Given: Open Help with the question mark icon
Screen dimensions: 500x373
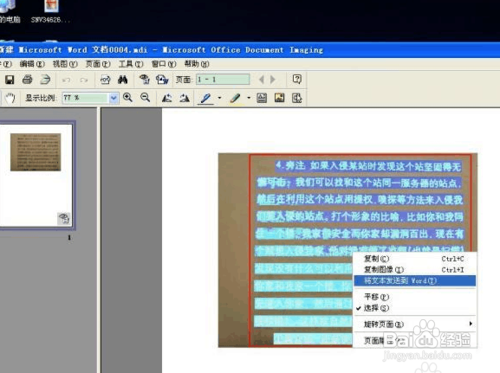Looking at the screenshot, I should pyautogui.click(x=297, y=79).
